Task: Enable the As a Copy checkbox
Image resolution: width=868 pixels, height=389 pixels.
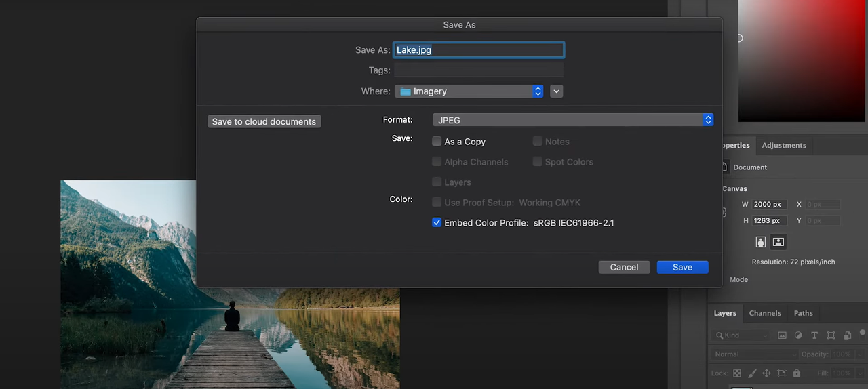Action: pos(437,141)
